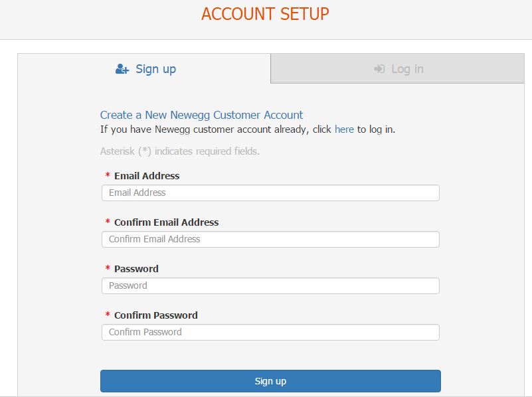The image size is (532, 397).
Task: Focus the Email Address input field
Action: click(270, 193)
